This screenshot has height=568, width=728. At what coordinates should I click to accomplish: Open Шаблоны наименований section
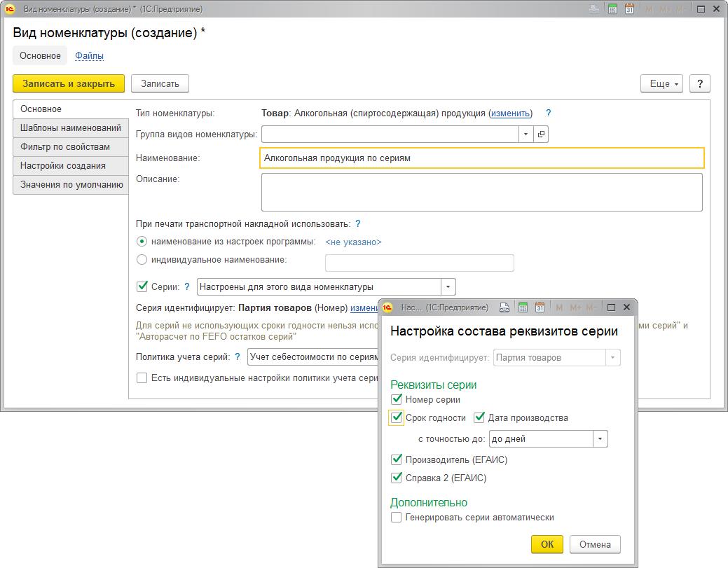tap(71, 128)
